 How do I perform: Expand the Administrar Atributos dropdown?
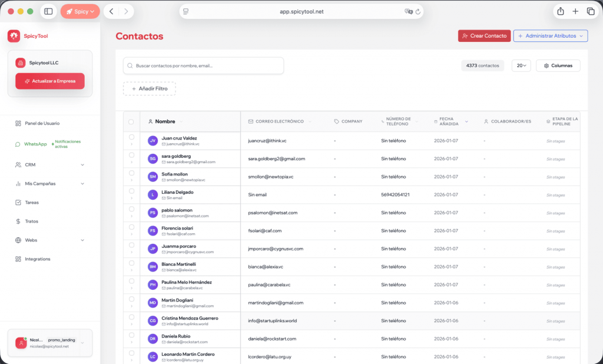(x=551, y=36)
